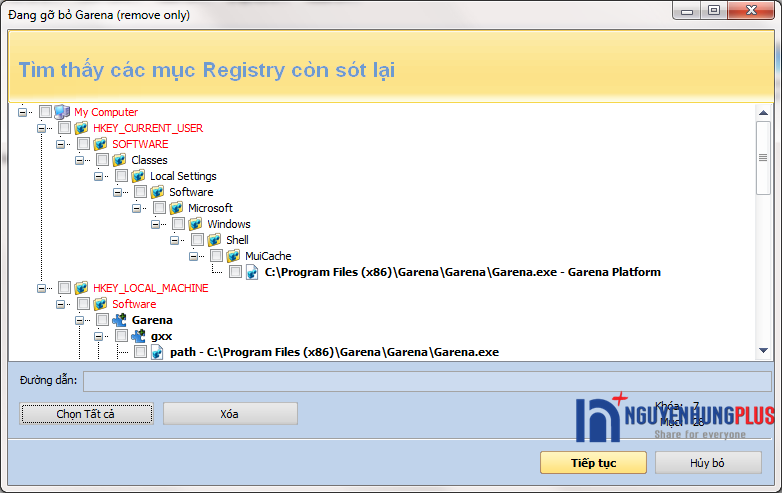782x493 pixels.
Task: Click the Windows key folder icon
Action: point(195,224)
